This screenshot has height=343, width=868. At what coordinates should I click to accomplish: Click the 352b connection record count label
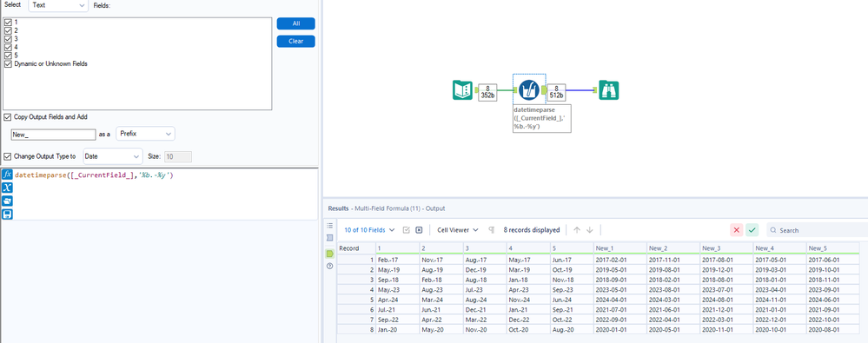(x=487, y=92)
